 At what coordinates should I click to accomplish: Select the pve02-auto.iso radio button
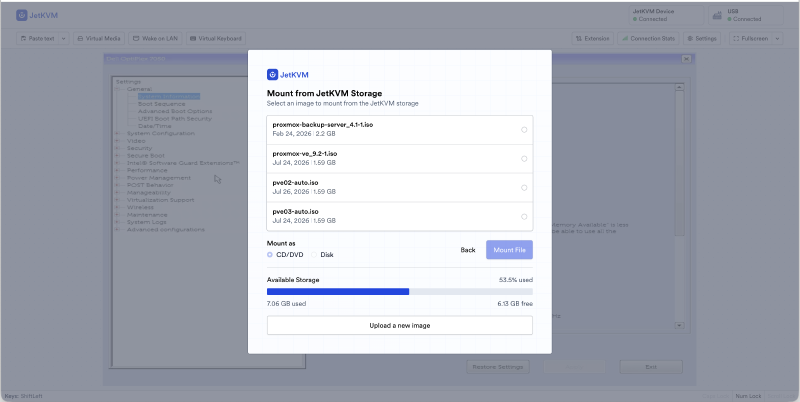[x=524, y=188]
